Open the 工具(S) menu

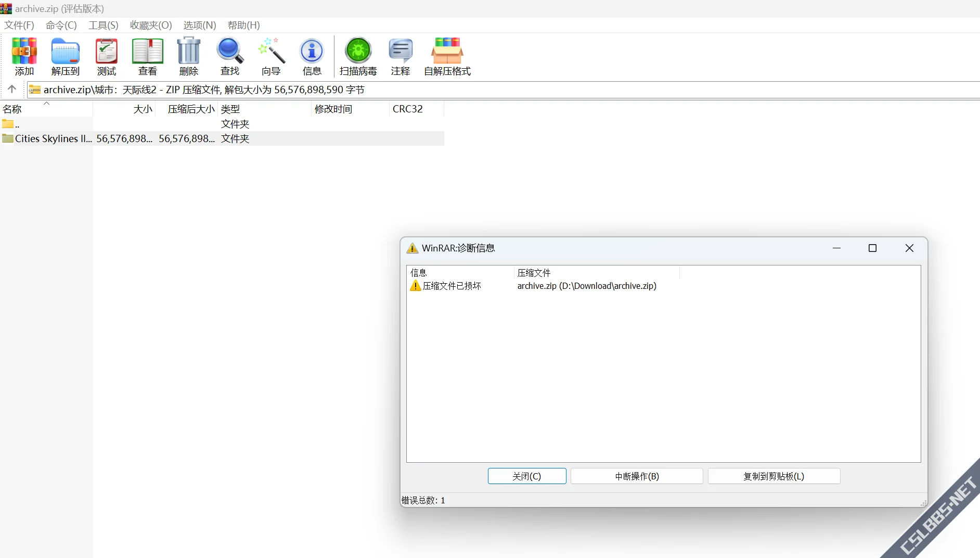point(104,25)
